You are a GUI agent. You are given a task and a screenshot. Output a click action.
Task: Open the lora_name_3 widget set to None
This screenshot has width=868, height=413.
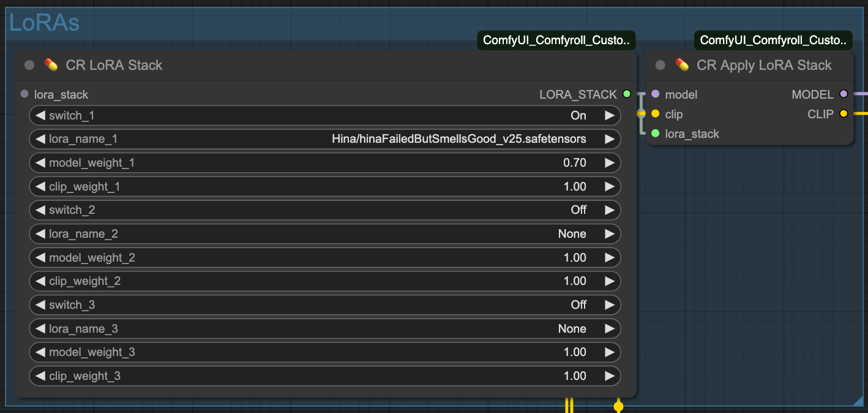pos(325,328)
